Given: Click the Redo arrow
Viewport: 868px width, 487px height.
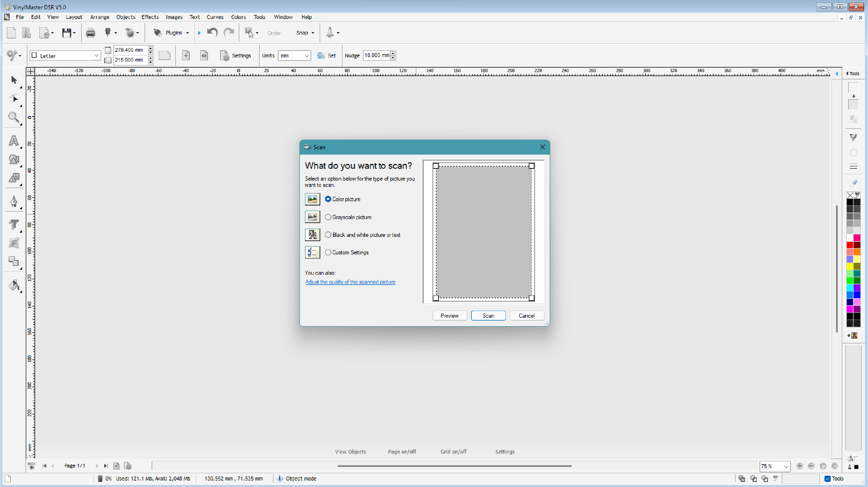Looking at the screenshot, I should tap(229, 33).
